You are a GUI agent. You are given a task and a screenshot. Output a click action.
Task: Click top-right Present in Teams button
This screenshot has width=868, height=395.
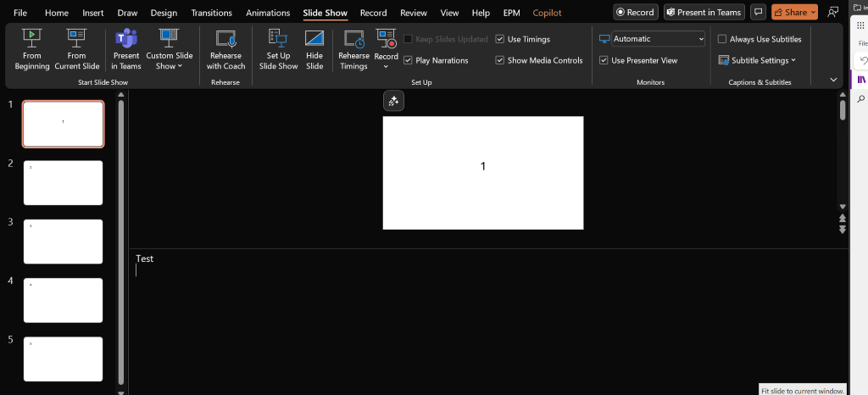tap(704, 12)
